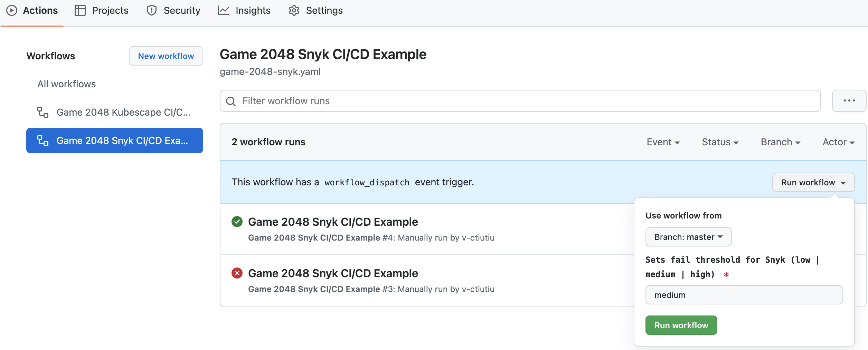This screenshot has width=868, height=350.
Task: Open the Settings tab
Action: [x=316, y=11]
